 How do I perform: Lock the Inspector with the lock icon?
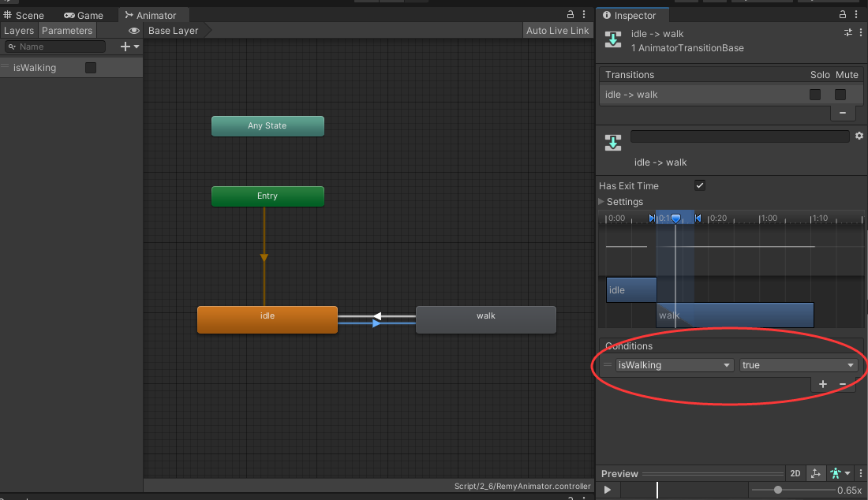(843, 14)
